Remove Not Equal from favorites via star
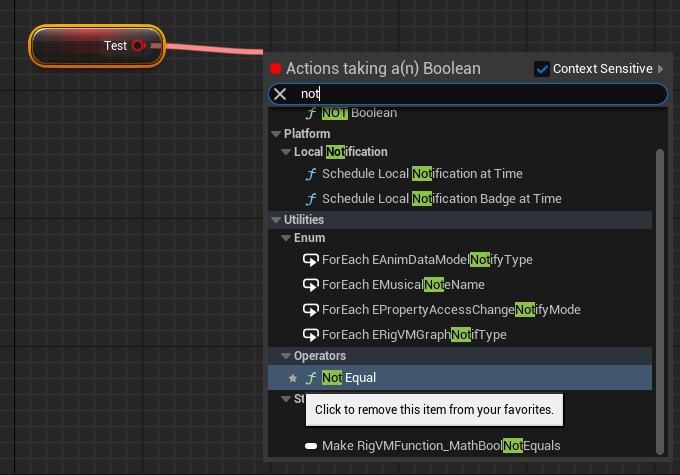This screenshot has width=680, height=475. tap(293, 378)
